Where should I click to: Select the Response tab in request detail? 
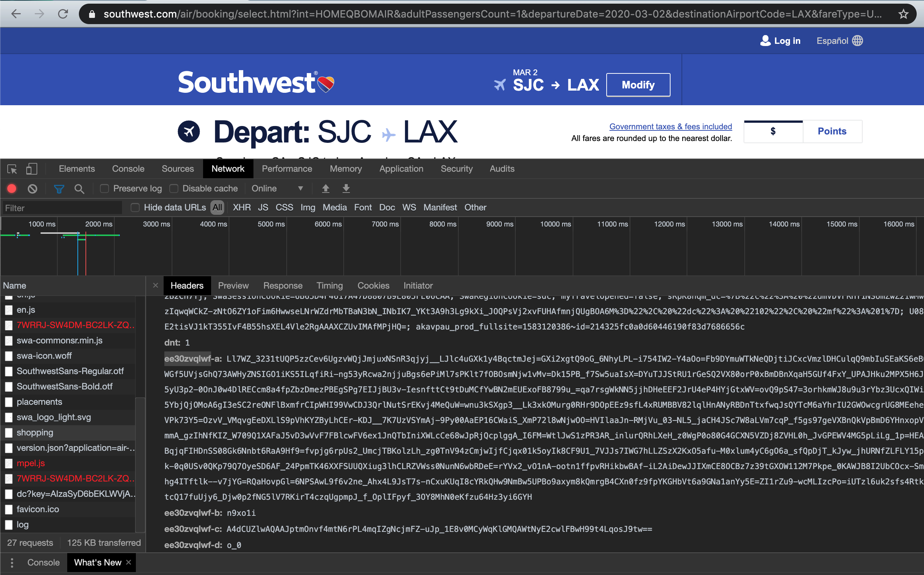[281, 286]
